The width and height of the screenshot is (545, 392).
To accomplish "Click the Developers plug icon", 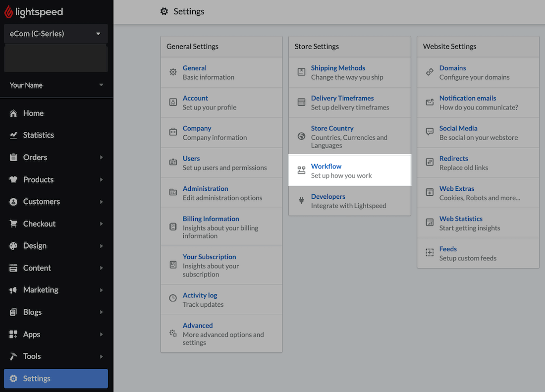I will coord(301,197).
